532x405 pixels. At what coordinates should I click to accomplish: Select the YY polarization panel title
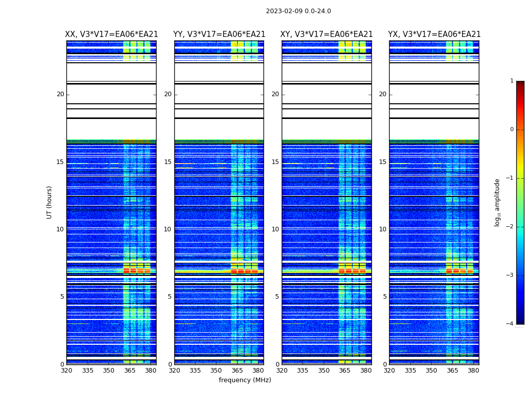pos(219,34)
